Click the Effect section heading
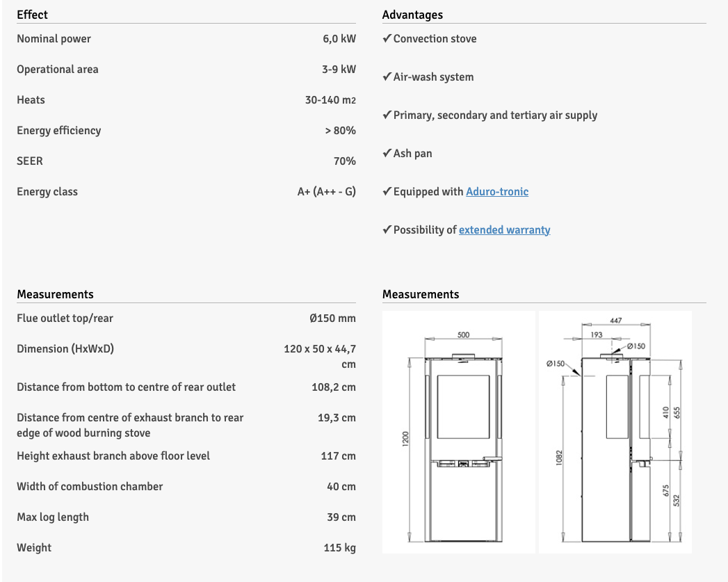This screenshot has width=728, height=582. click(x=33, y=14)
